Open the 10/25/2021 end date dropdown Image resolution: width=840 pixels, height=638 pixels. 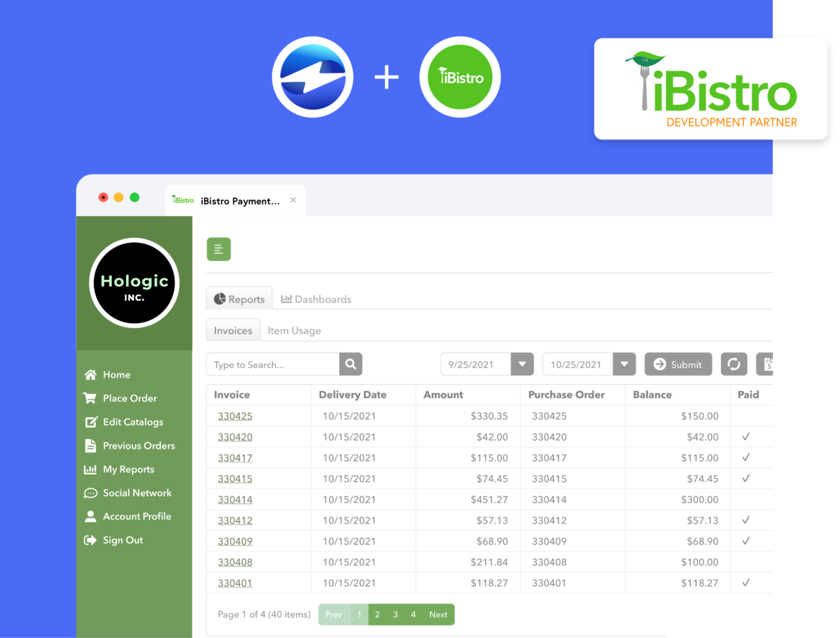coord(624,364)
